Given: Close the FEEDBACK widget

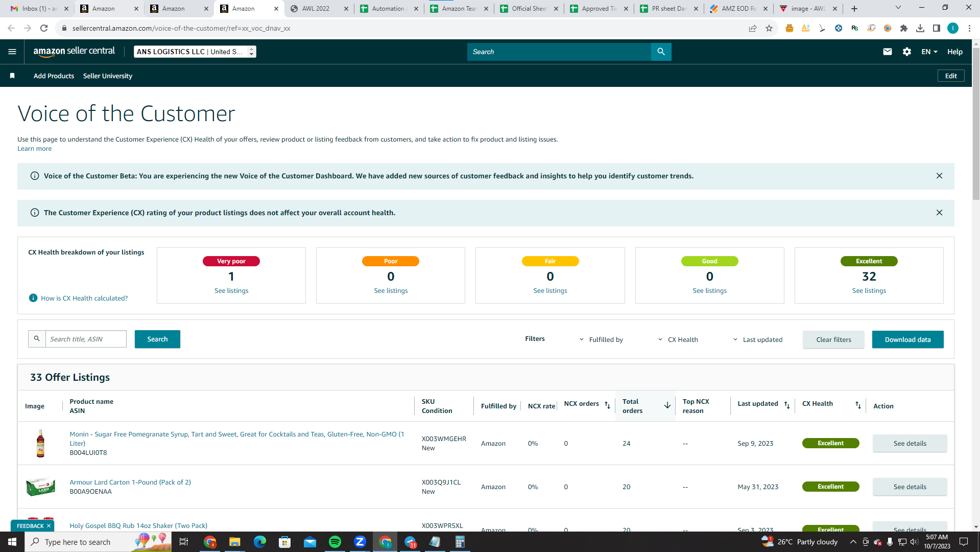Looking at the screenshot, I should [49, 525].
